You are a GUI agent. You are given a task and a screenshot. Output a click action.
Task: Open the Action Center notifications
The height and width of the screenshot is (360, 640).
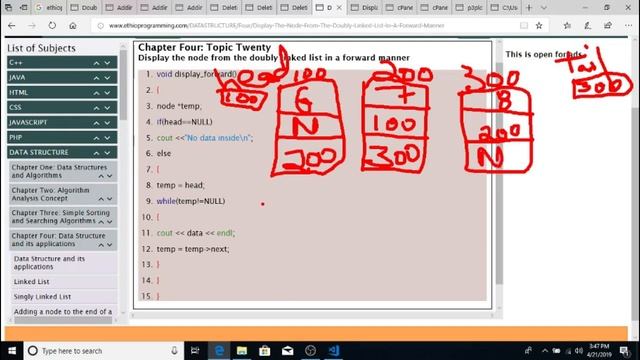point(624,351)
